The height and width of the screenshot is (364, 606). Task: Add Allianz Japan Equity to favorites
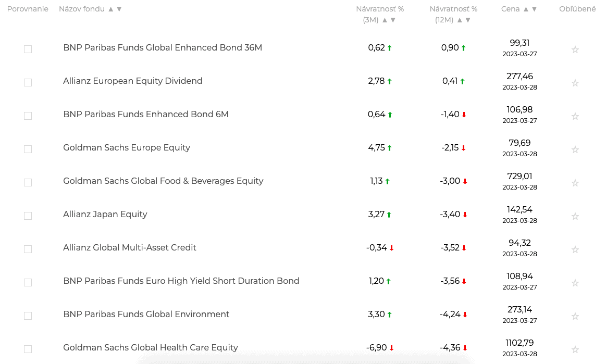point(575,217)
